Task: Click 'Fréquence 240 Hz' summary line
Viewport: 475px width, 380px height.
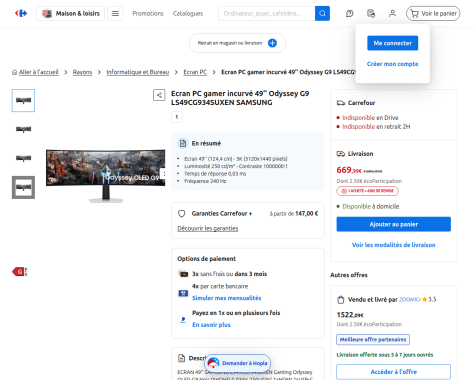Action: point(205,181)
